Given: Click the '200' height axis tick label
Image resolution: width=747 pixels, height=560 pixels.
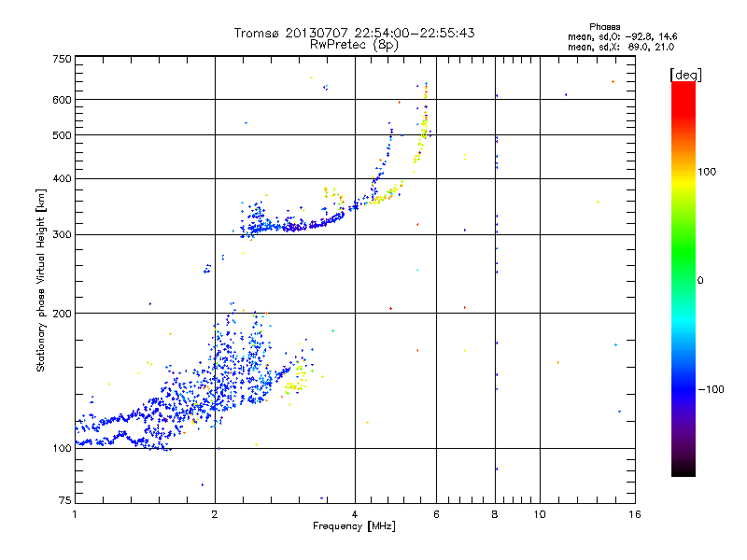Looking at the screenshot, I should pyautogui.click(x=62, y=314).
